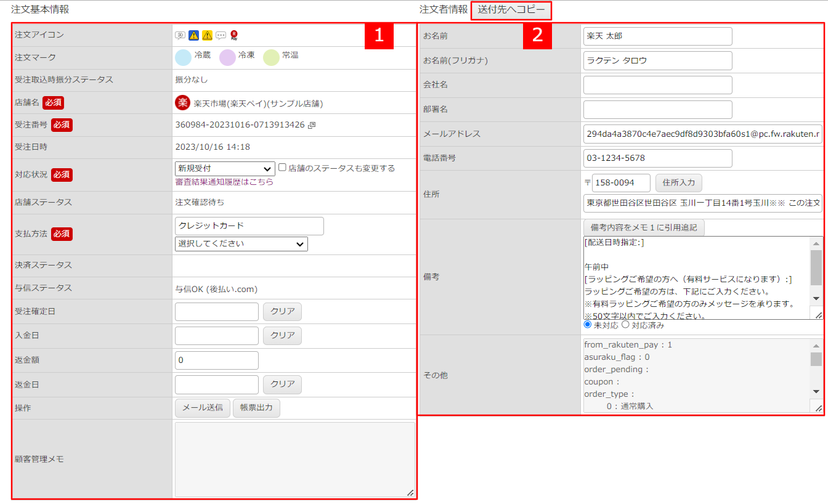Click the 注文確認待ち store status text
This screenshot has width=828, height=504.
point(200,202)
